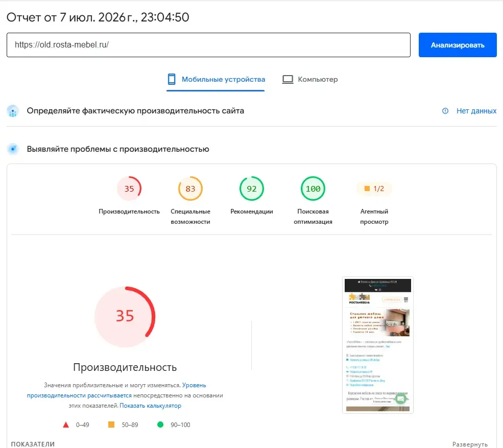Click the info icon beside Нет данных
This screenshot has height=448, width=503.
[445, 111]
